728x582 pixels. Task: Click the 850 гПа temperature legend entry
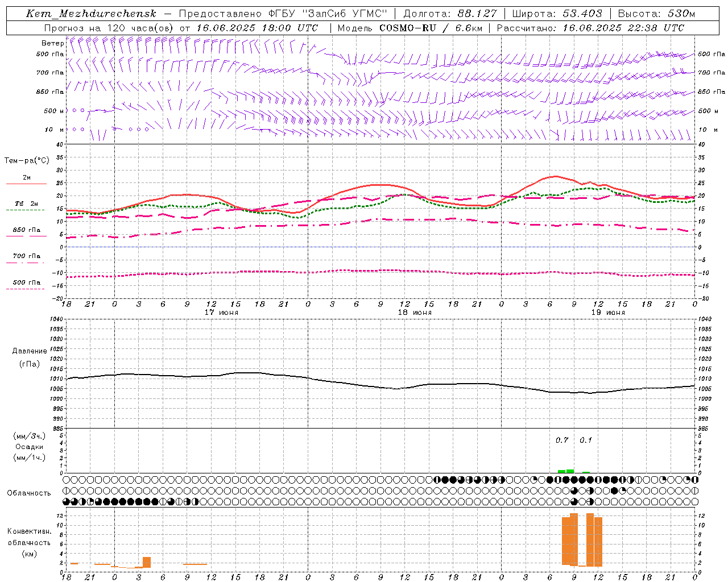click(26, 232)
